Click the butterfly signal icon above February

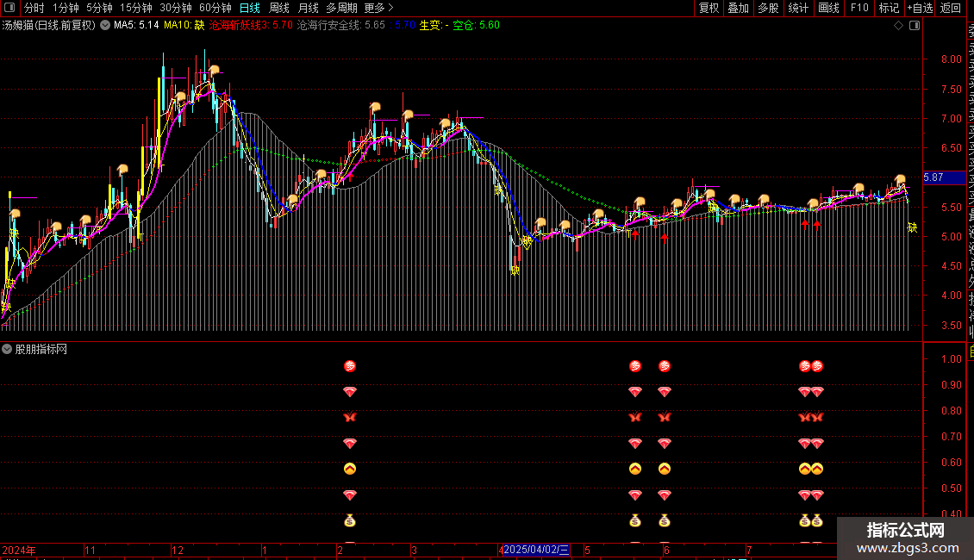pyautogui.click(x=350, y=417)
